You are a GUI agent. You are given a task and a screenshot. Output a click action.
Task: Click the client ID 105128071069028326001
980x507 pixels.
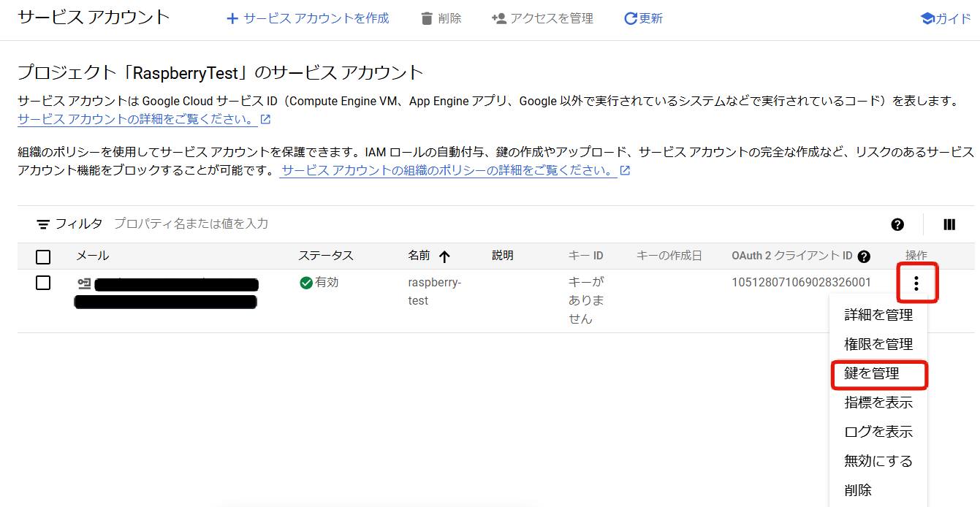(801, 282)
